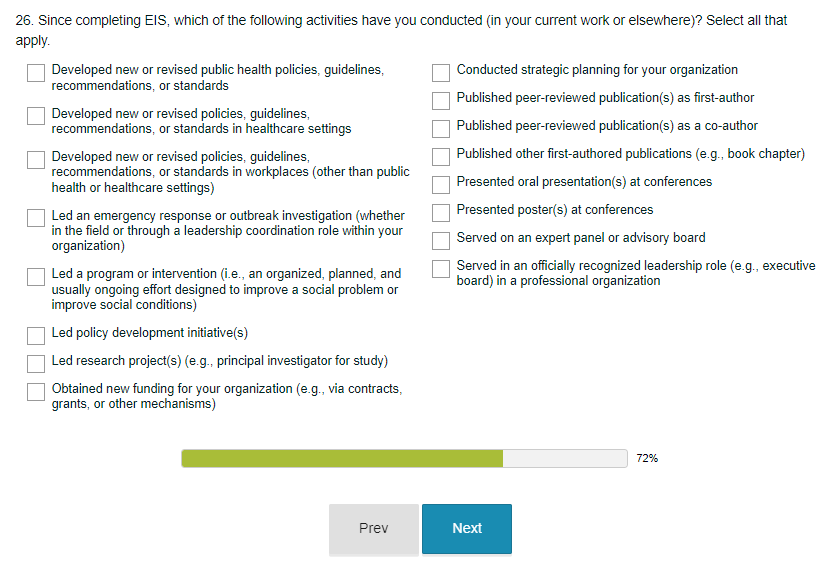Viewport: 836px width, 572px height.
Task: Check officially recognized leadership role checkbox
Action: (x=441, y=269)
